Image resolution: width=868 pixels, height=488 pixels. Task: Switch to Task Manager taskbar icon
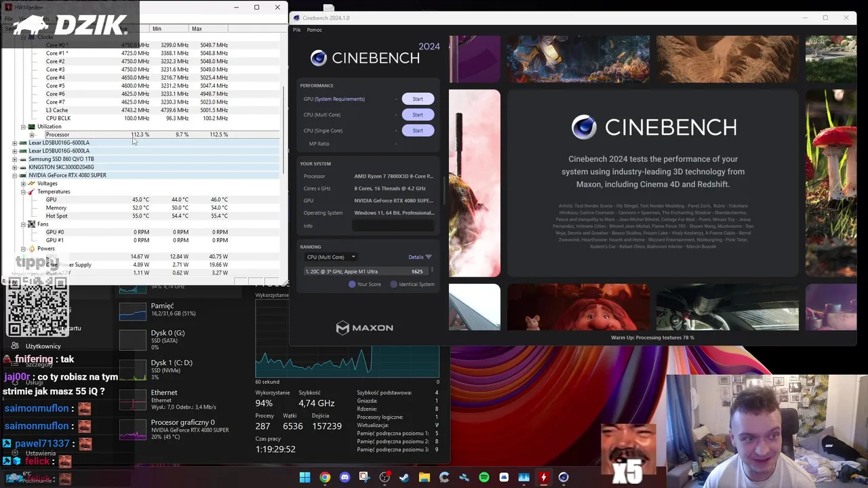point(524,477)
